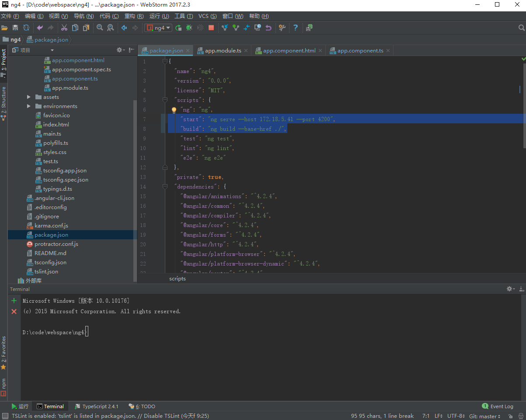Viewport: 526px width, 420px height.
Task: Toggle the npm side panel
Action: (4, 387)
